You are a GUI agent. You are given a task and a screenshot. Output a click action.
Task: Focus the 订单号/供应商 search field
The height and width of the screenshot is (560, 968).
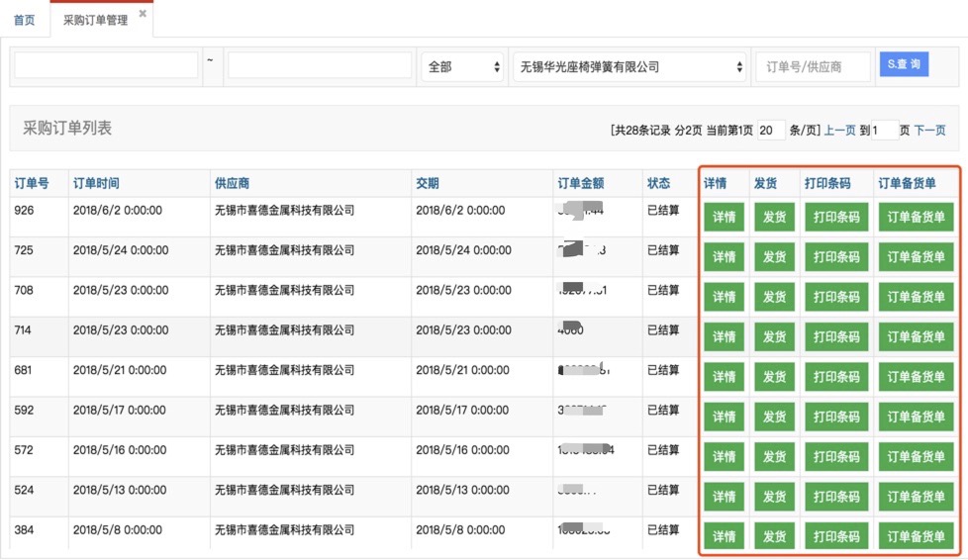click(813, 66)
